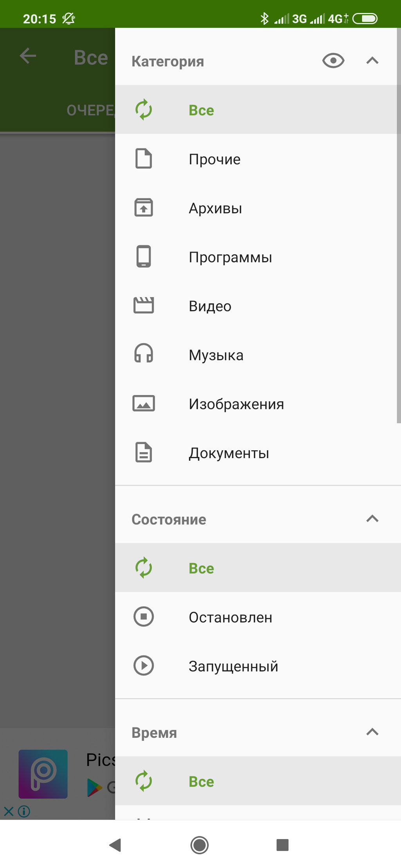The height and width of the screenshot is (868, 401).
Task: Click the refresh icon in Категория Все row
Action: [x=144, y=110]
